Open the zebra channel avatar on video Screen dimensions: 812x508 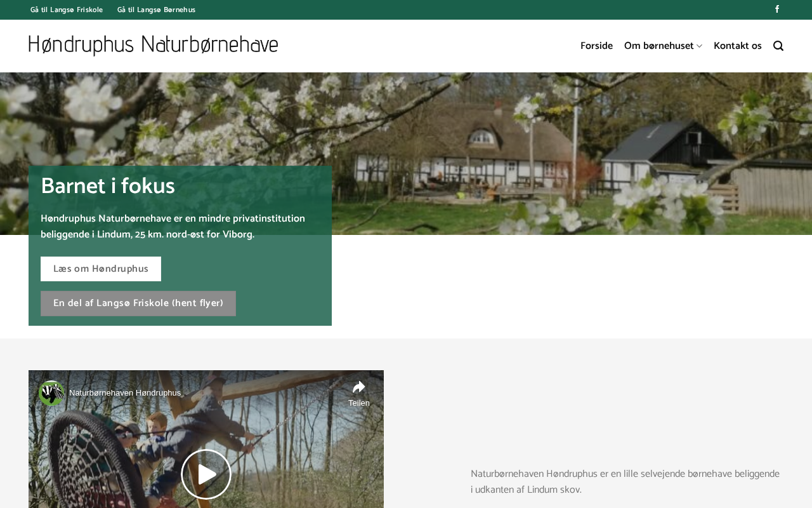pos(51,393)
